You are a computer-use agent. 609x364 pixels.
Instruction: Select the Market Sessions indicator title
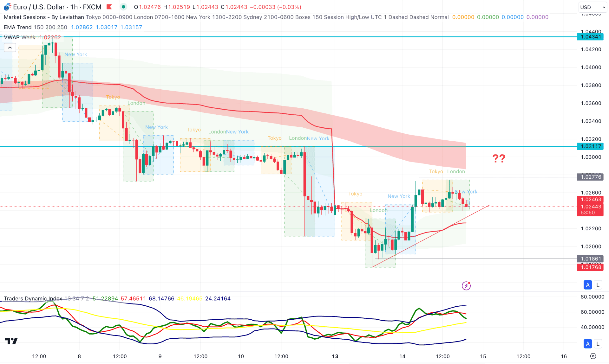coord(44,17)
